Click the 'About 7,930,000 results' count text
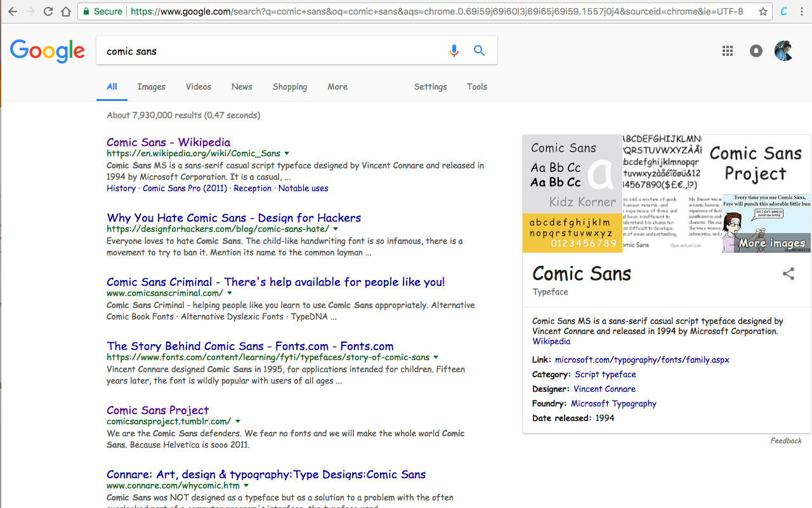The image size is (812, 508). pos(183,116)
